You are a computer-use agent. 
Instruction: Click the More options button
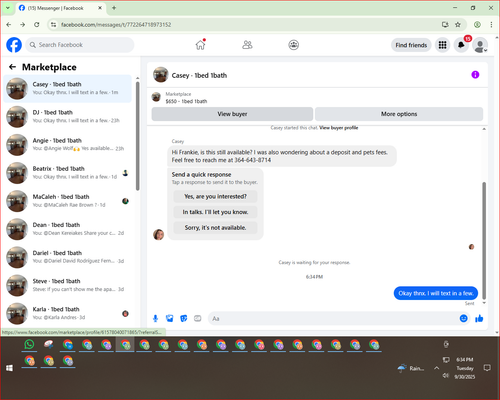pos(399,114)
